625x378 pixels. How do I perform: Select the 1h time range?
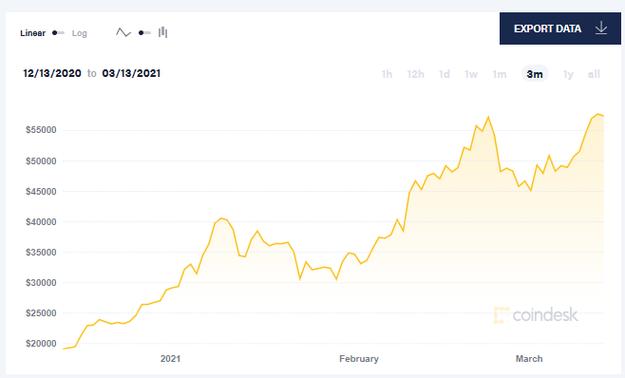[x=387, y=74]
